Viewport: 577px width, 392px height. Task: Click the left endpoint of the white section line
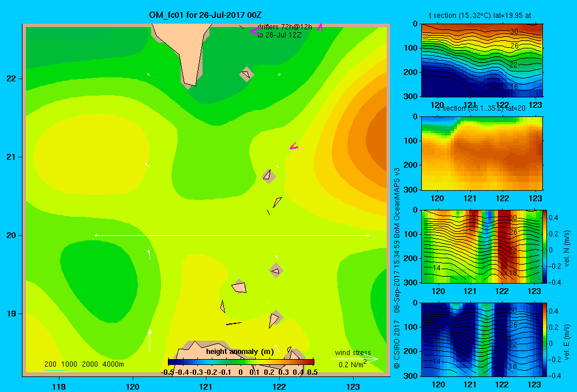click(x=96, y=235)
